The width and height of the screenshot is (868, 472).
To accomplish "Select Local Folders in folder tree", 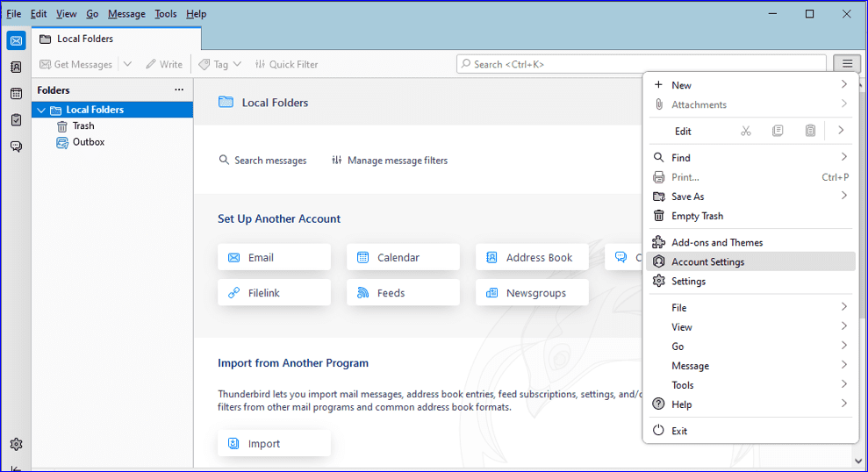I will [112, 110].
